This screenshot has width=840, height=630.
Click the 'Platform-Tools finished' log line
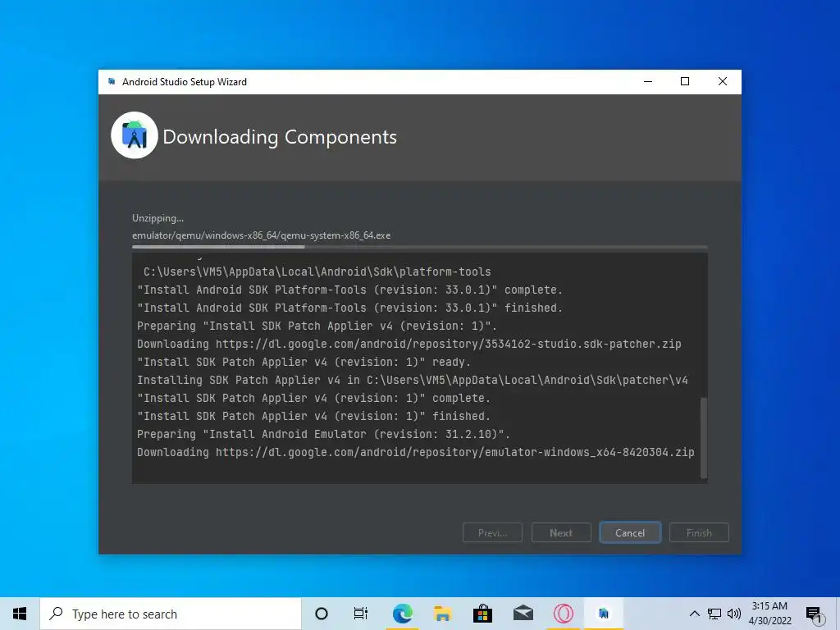pos(349,308)
